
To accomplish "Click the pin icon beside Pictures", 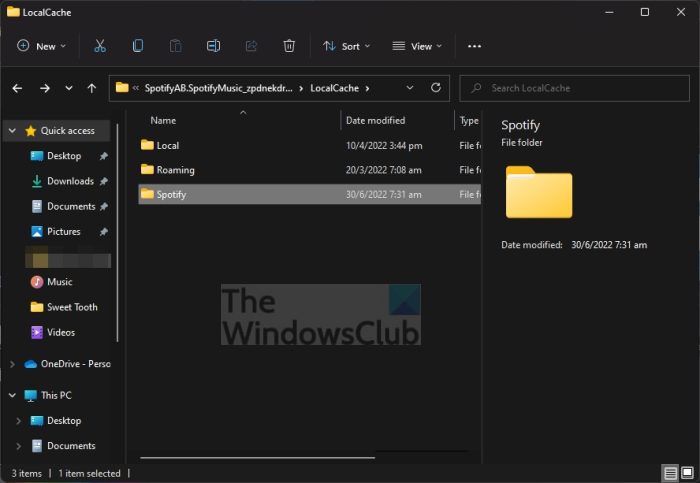I will click(x=104, y=232).
